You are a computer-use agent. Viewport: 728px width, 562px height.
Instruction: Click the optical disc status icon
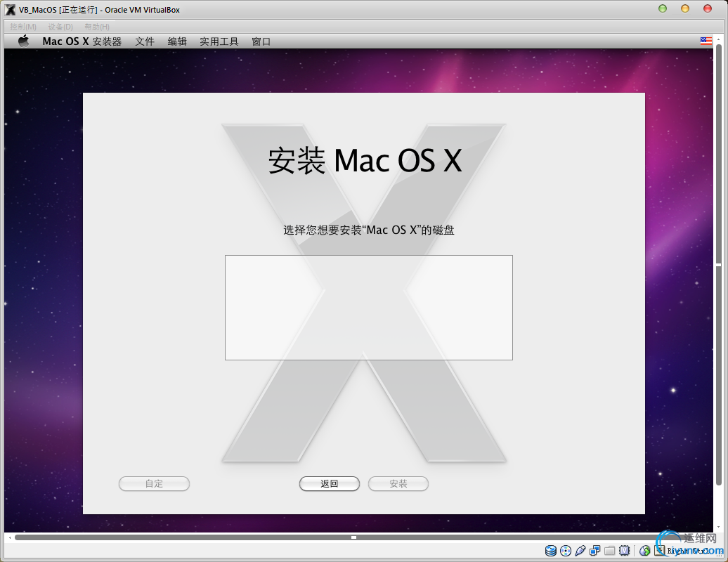click(x=566, y=551)
